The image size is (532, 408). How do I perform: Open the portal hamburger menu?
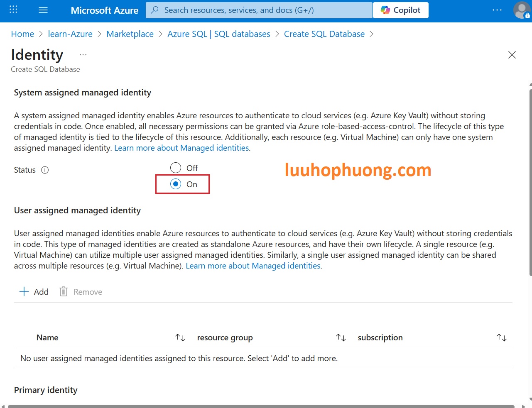point(43,10)
